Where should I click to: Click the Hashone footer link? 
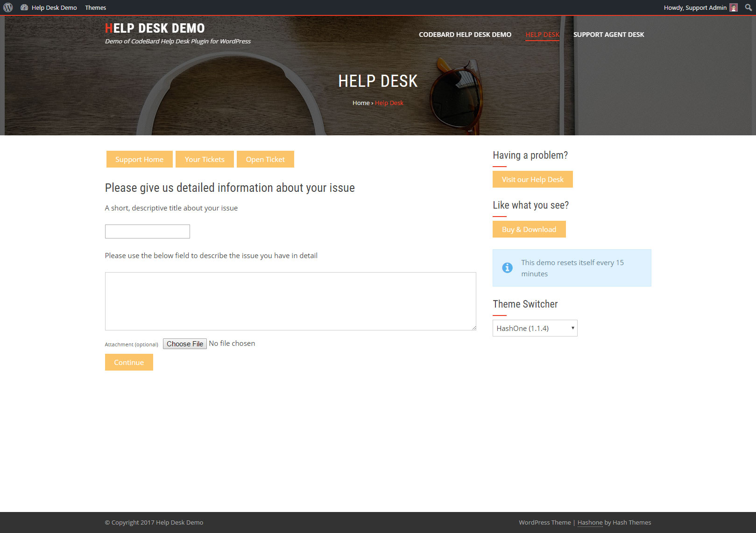point(590,523)
